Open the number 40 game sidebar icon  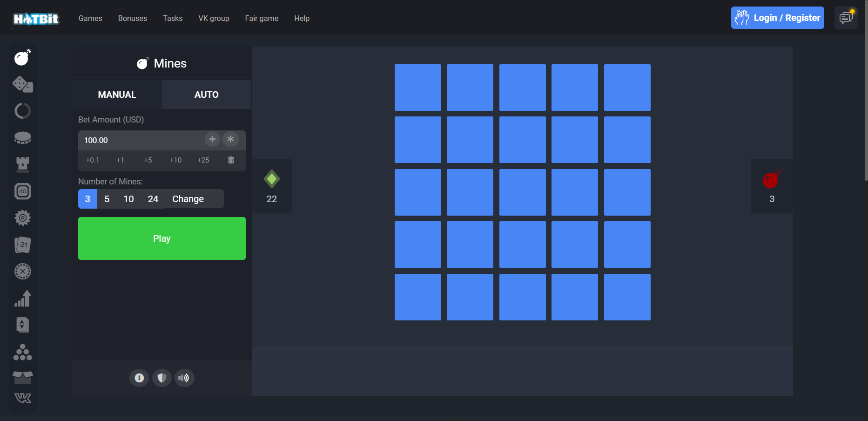pos(22,191)
